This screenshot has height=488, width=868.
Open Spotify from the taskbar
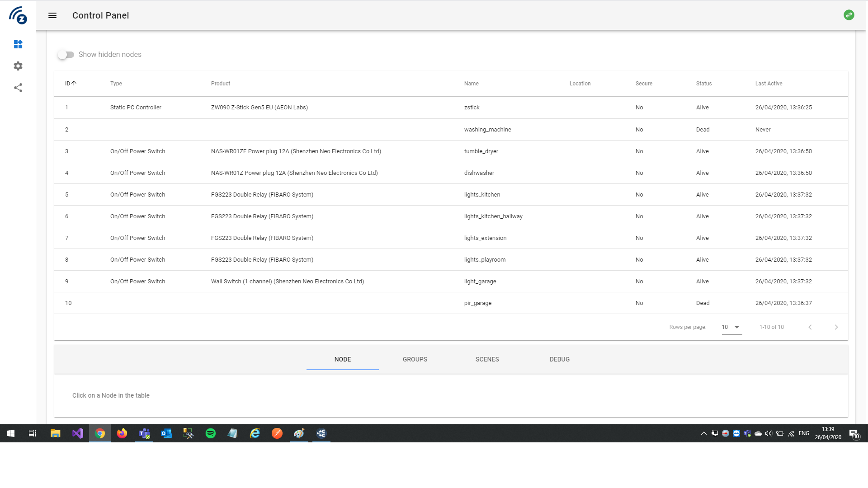(210, 433)
